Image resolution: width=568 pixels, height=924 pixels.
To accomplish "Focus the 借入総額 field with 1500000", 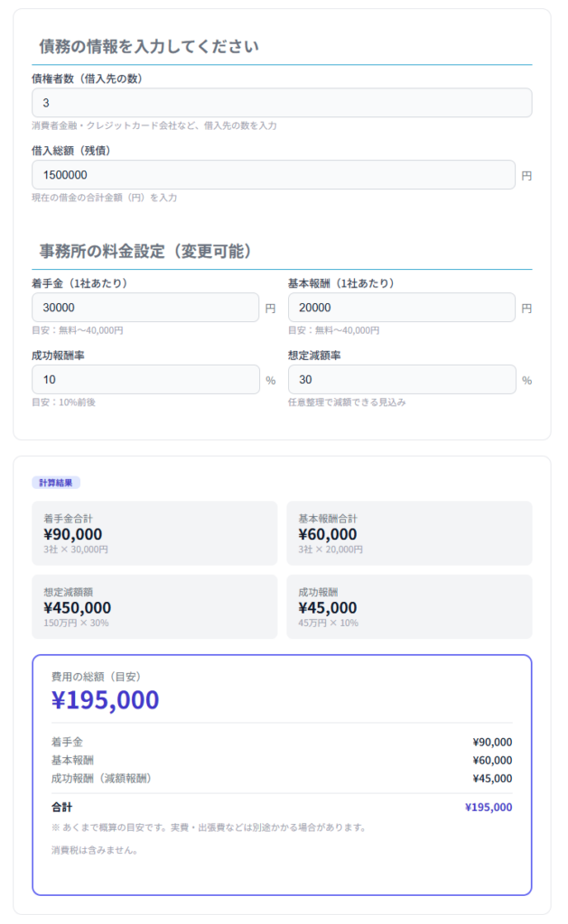I will 274,175.
